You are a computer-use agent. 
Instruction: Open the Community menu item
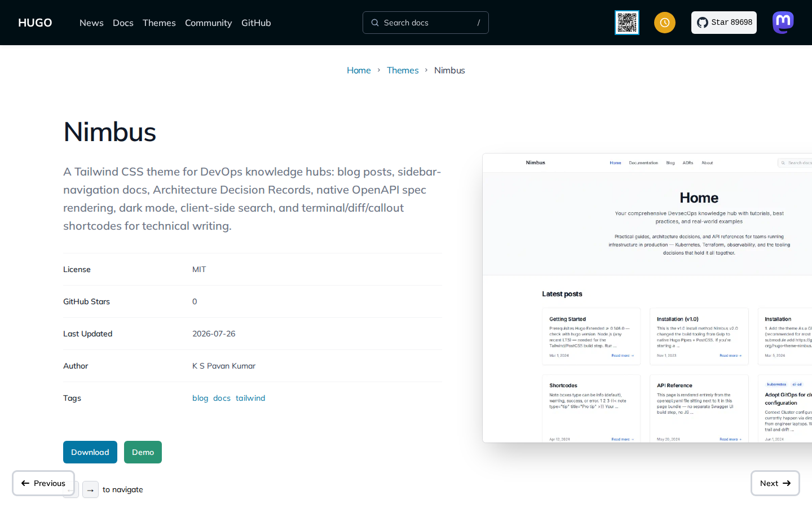tap(208, 23)
